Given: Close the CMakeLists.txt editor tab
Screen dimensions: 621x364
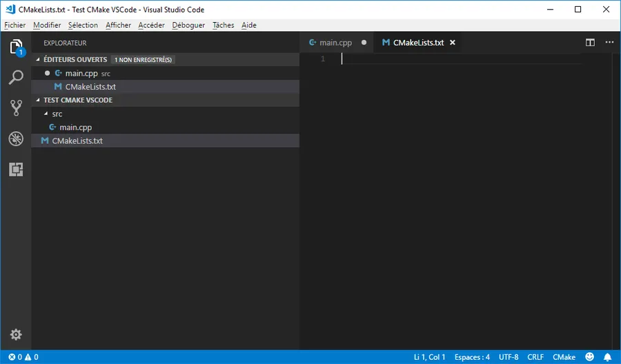Looking at the screenshot, I should tap(452, 42).
